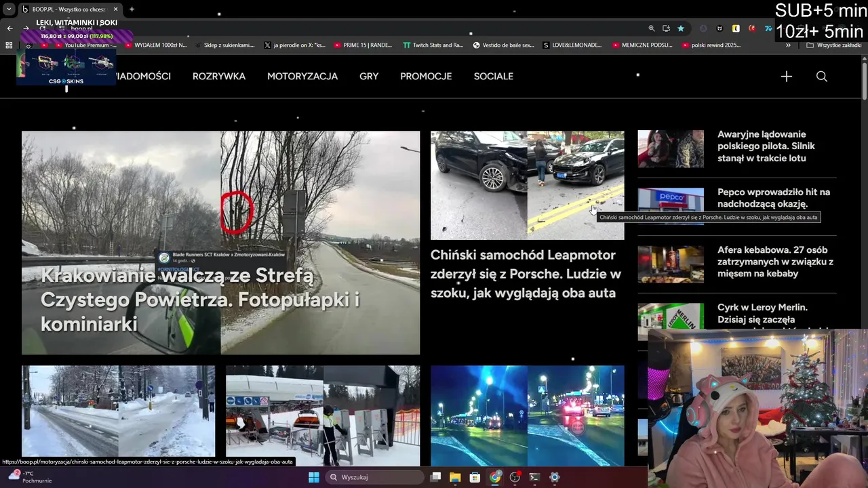Open the apps grid icon in bookmarks bar
868x488 pixels.
click(9, 45)
